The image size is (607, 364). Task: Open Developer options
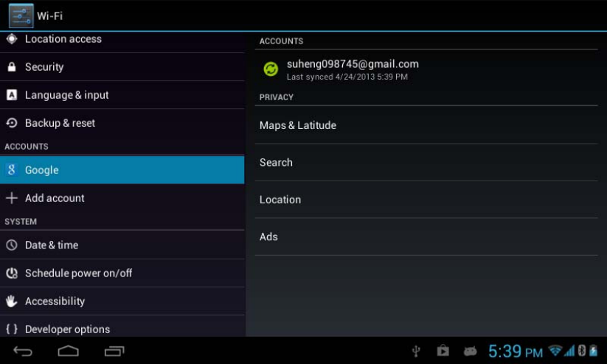122,327
